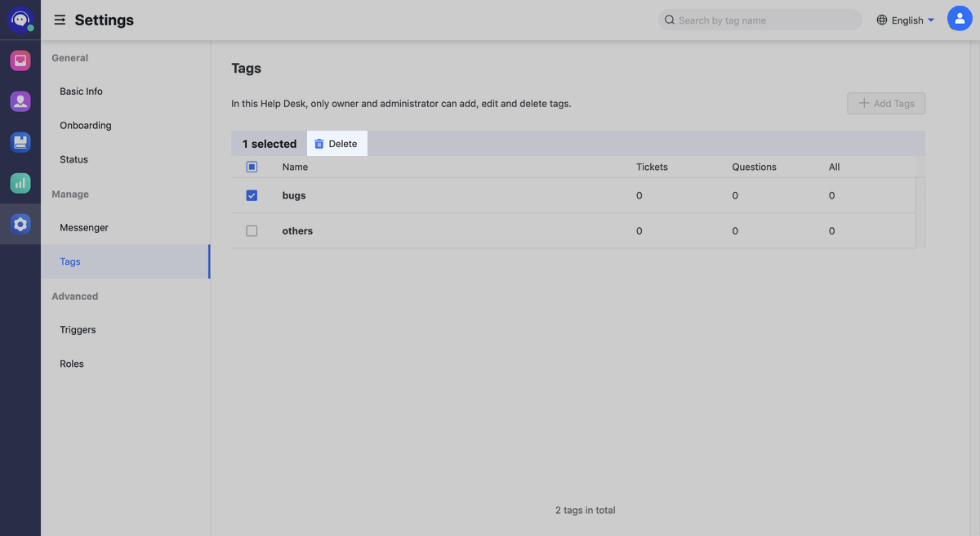Click the Add Tags button

click(x=886, y=104)
